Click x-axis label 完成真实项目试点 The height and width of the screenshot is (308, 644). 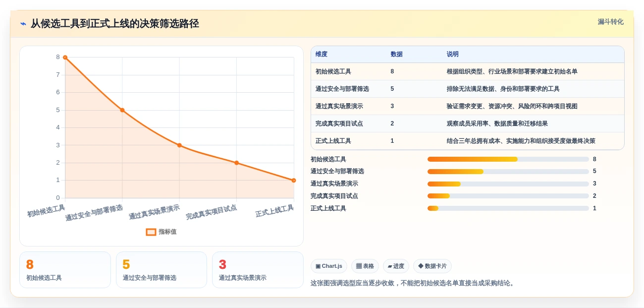pos(212,212)
